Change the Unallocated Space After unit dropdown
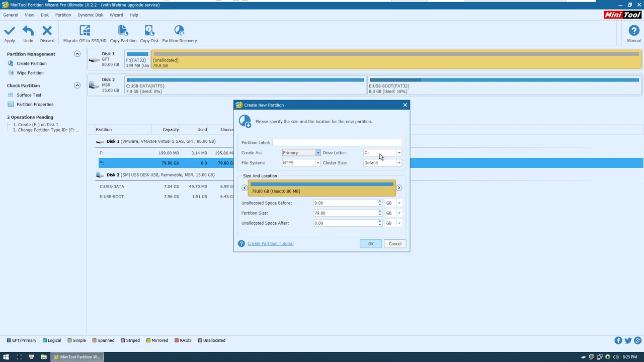 coord(393,223)
